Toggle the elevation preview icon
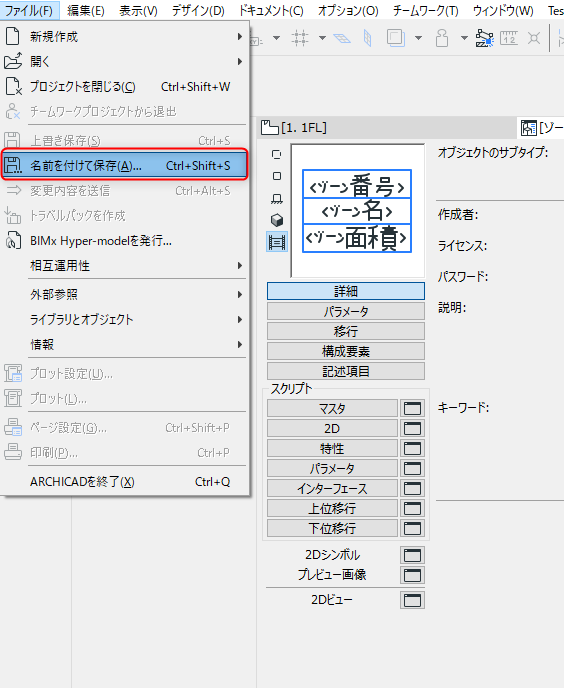564x688 pixels. pyautogui.click(x=277, y=199)
